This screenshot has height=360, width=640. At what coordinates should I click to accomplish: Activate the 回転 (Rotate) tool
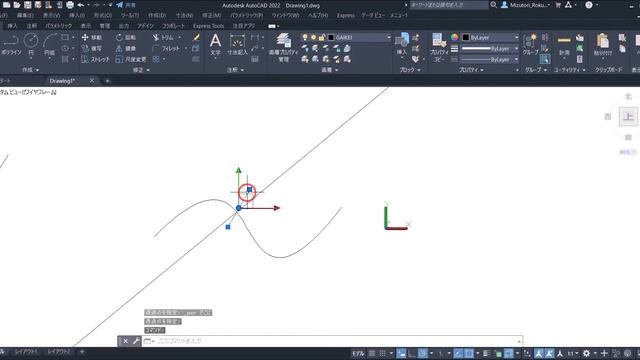(x=126, y=38)
